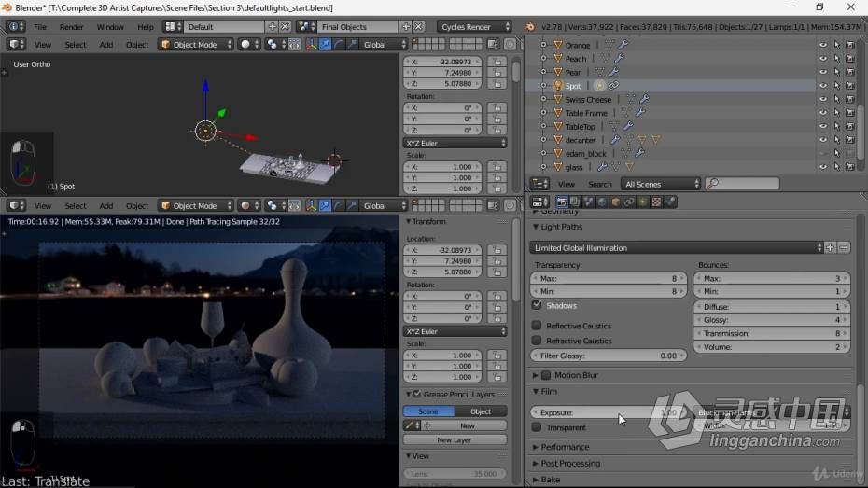Open the World properties tab icon
Viewport: 868px width, 488px height.
coord(602,202)
